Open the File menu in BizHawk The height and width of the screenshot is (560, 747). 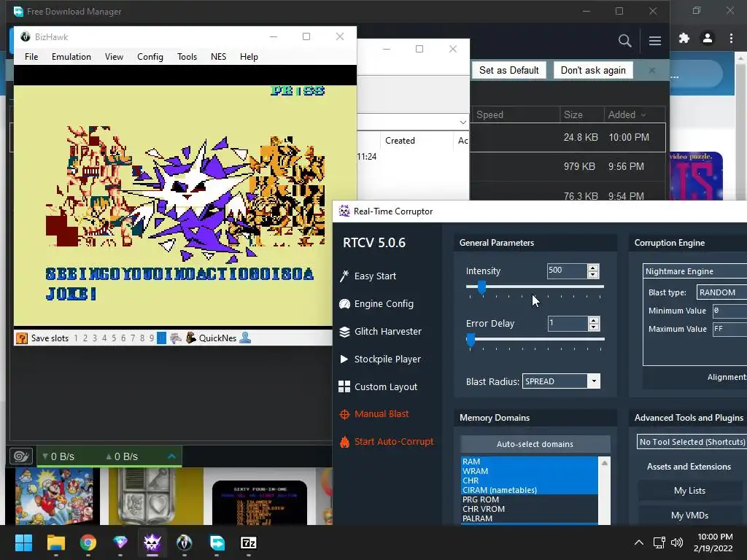[x=31, y=57]
